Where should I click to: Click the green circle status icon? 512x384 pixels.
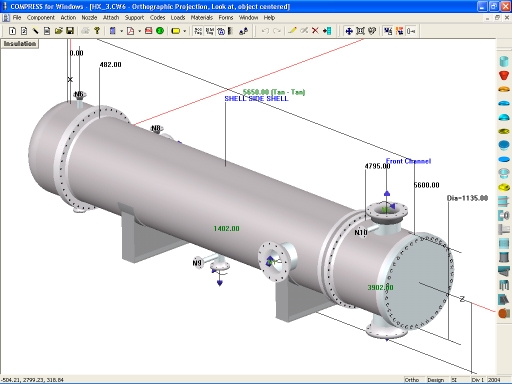pyautogui.click(x=160, y=31)
